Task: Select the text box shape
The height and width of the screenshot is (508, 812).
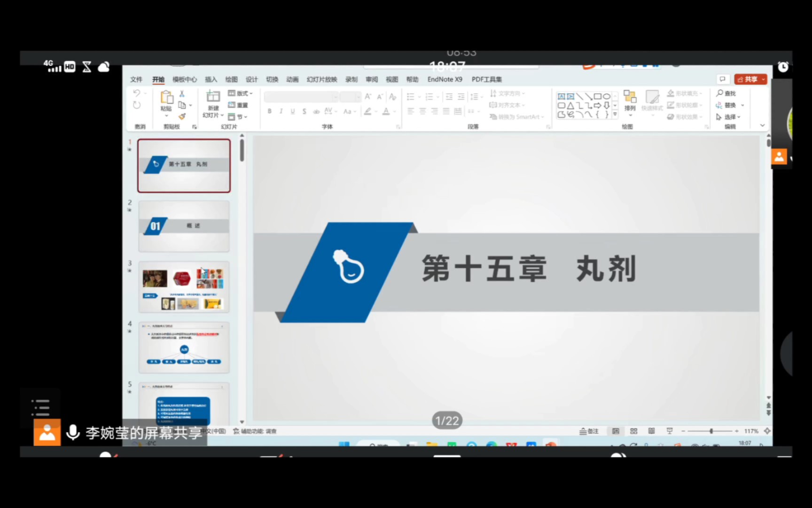Action: point(562,96)
